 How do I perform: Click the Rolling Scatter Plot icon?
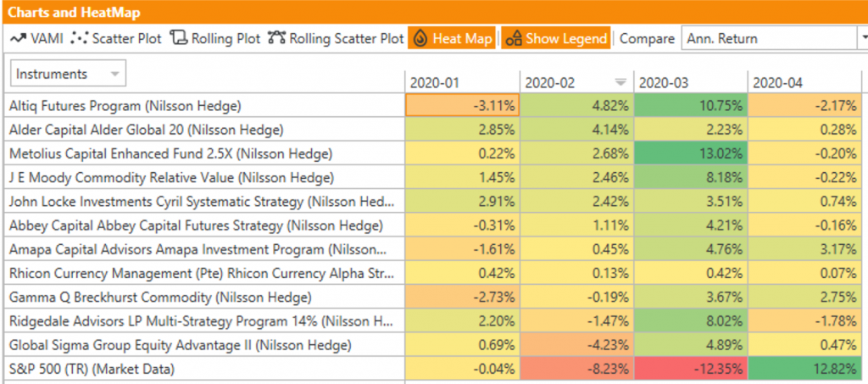[276, 38]
